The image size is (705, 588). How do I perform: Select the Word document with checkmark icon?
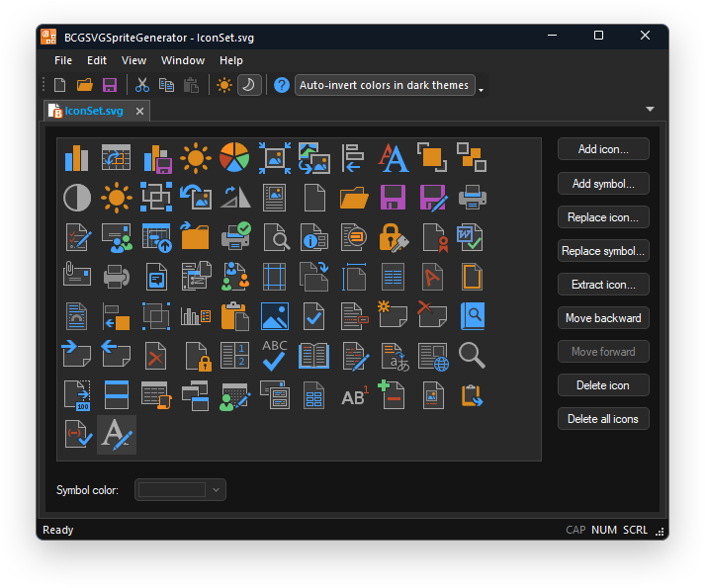point(471,237)
